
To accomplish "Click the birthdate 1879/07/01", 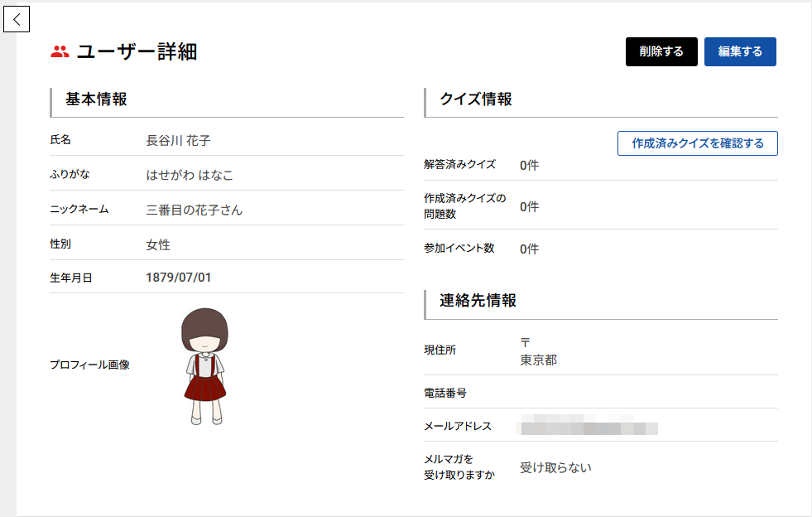I will 178,278.
